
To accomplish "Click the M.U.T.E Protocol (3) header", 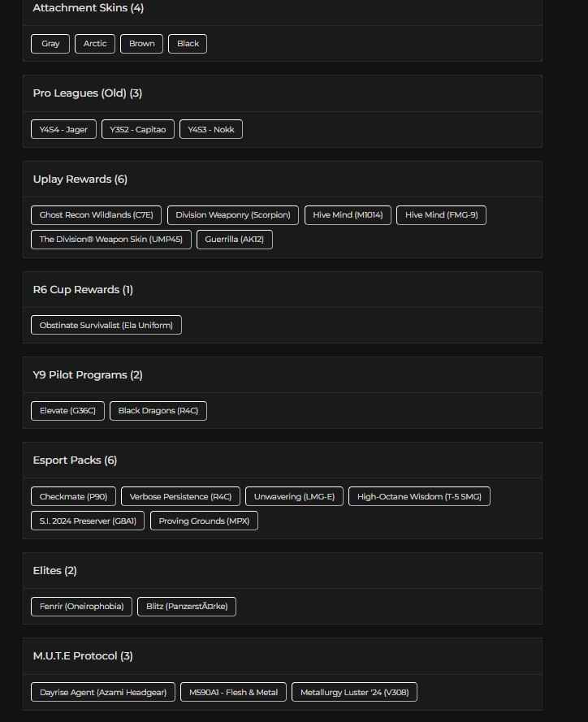I will point(83,656).
